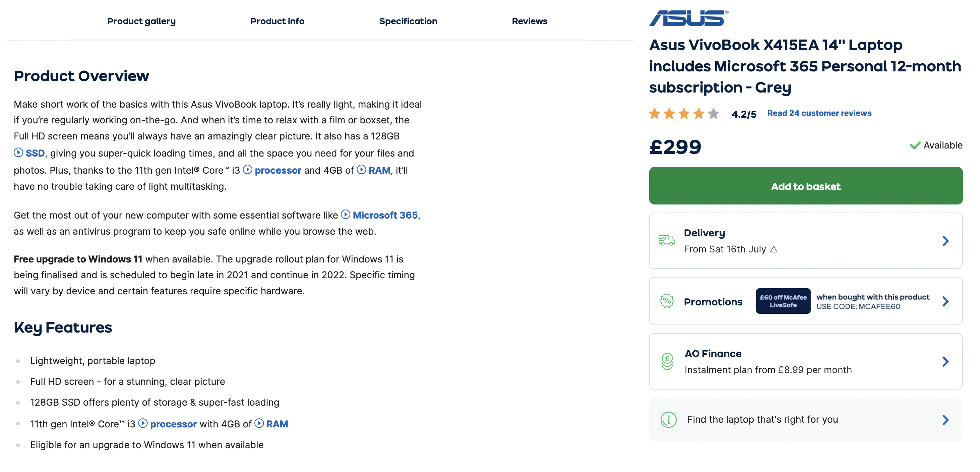The height and width of the screenshot is (472, 980).
Task: Switch to the Specification tab
Action: point(408,21)
